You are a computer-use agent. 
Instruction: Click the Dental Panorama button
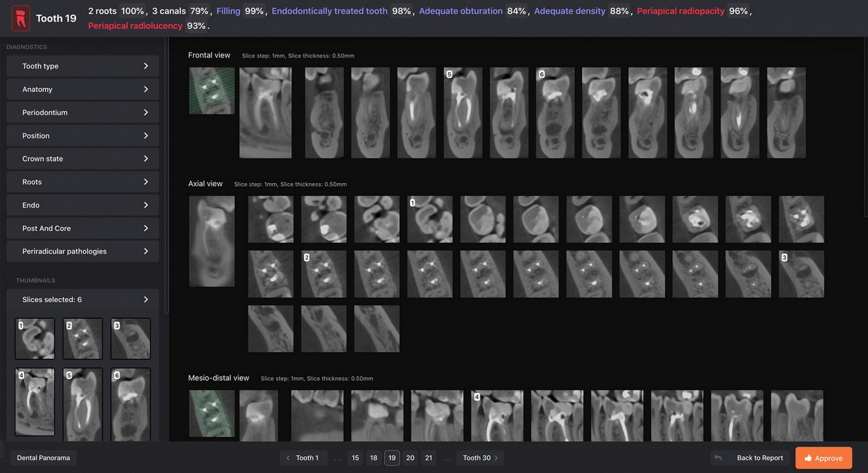coord(43,458)
